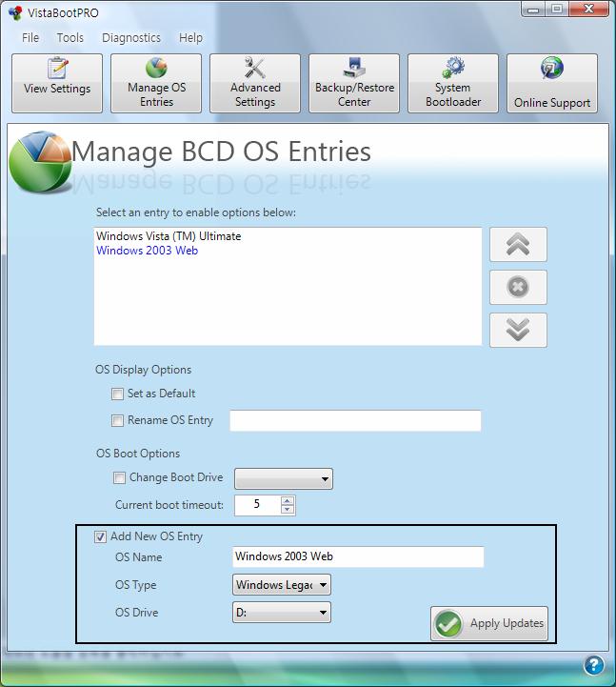Image resolution: width=616 pixels, height=687 pixels.
Task: Click the Rename OS Entry text field
Action: [x=355, y=420]
